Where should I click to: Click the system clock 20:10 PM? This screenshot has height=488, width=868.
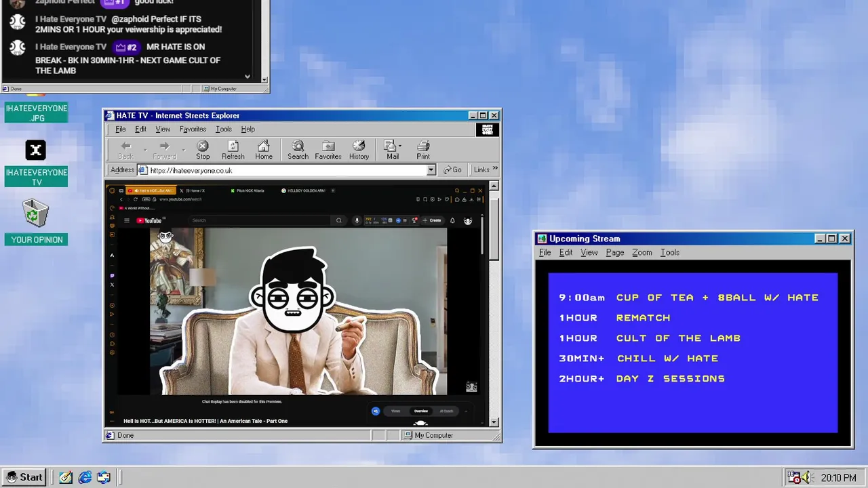pyautogui.click(x=838, y=478)
